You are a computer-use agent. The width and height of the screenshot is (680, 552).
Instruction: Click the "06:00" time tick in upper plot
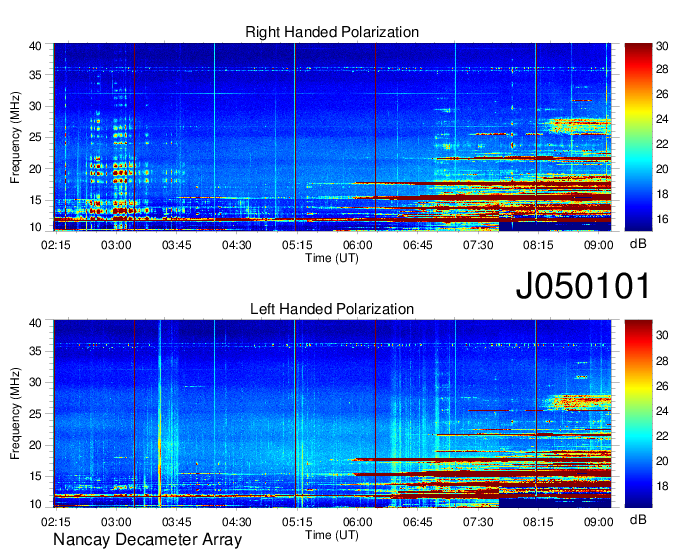357,245
